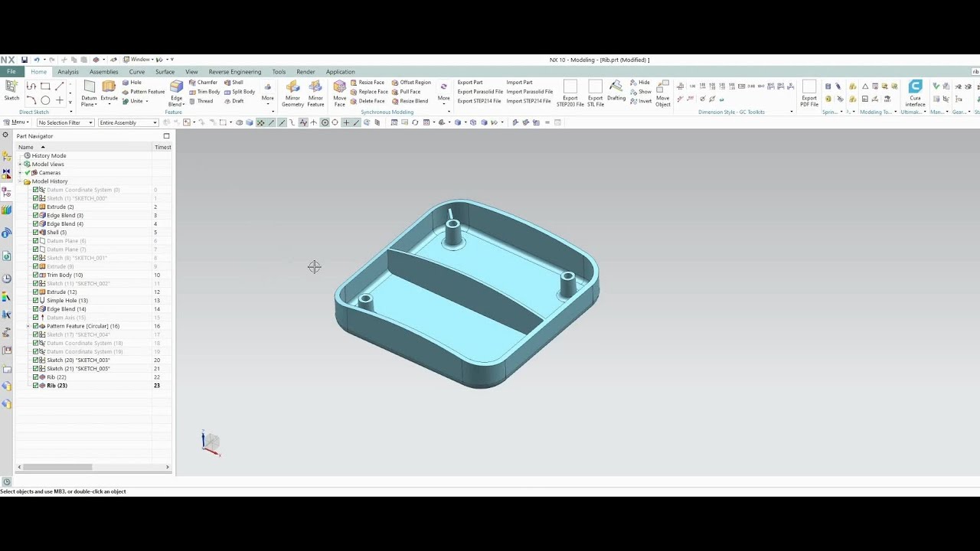The width and height of the screenshot is (980, 551).
Task: Select Resize Face command
Action: point(367,83)
